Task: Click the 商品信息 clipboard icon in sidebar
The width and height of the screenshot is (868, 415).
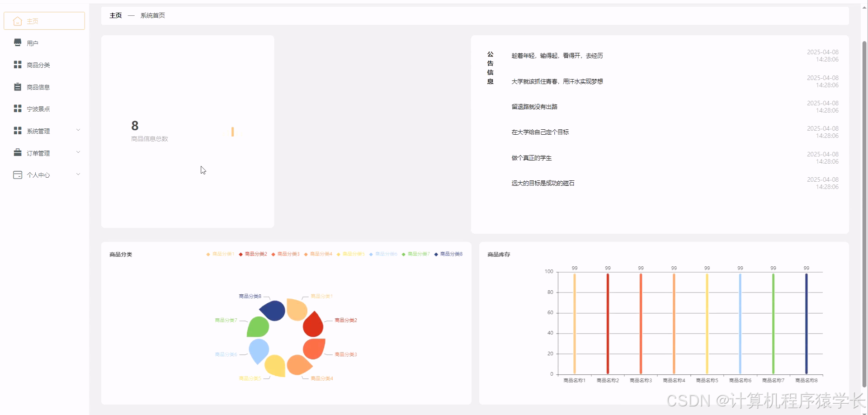Action: [18, 87]
